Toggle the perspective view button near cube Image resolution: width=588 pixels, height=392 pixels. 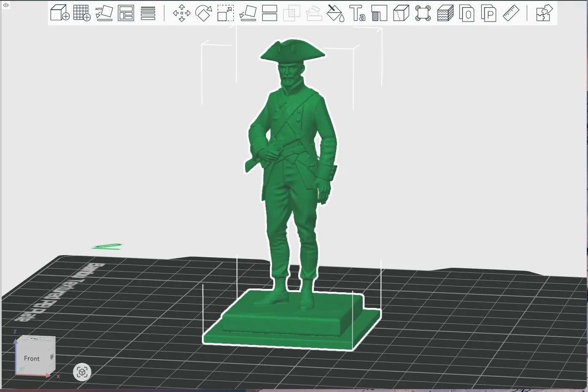(x=82, y=372)
